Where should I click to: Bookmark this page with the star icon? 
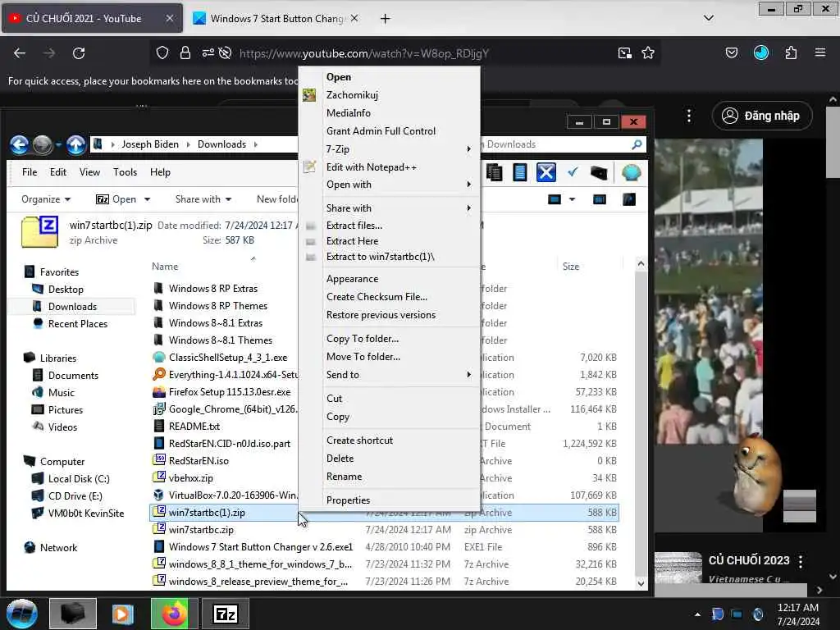(648, 52)
